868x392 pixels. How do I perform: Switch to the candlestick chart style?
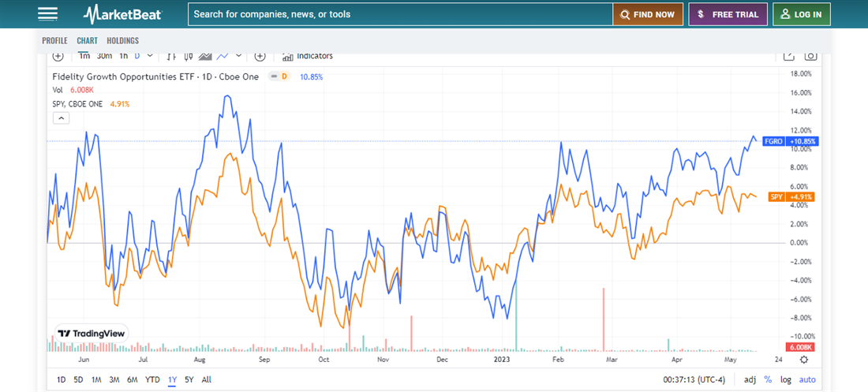[188, 56]
